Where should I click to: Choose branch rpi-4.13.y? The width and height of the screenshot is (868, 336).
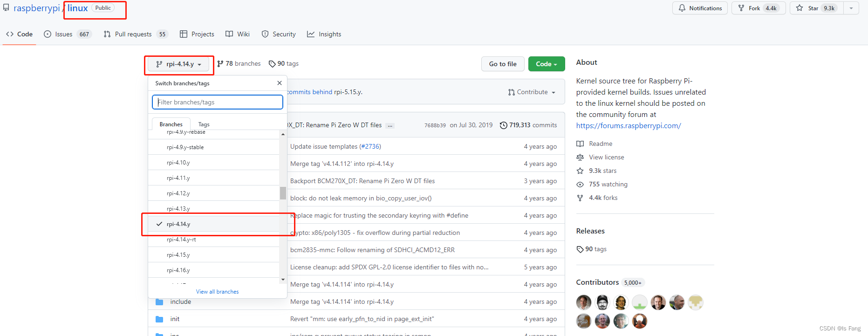click(214, 209)
